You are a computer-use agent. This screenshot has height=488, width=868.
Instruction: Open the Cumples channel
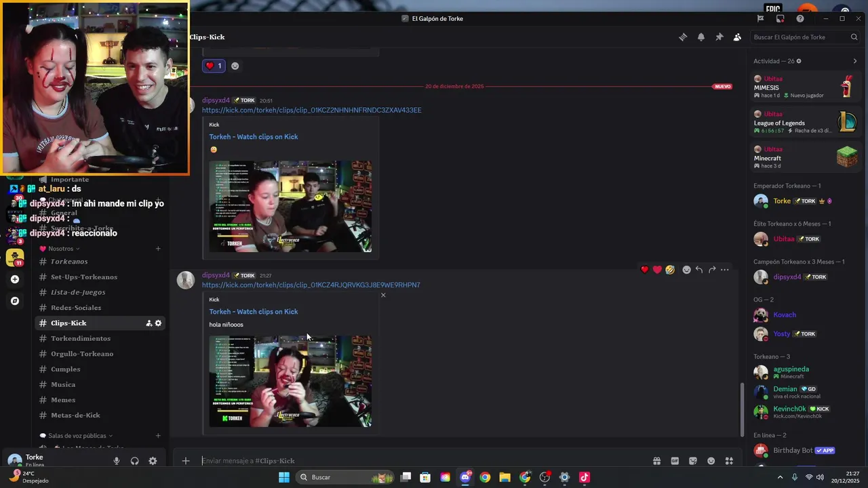(x=100, y=369)
